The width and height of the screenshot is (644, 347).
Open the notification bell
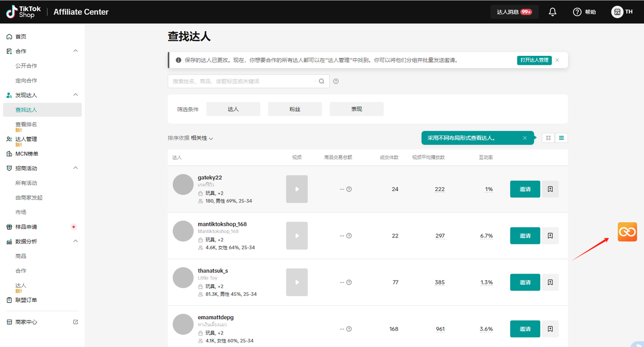tap(552, 12)
